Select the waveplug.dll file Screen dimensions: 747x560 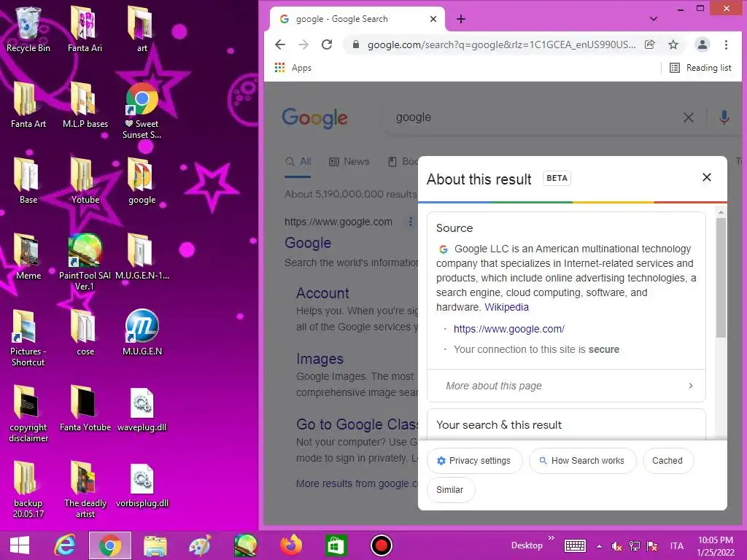point(142,408)
